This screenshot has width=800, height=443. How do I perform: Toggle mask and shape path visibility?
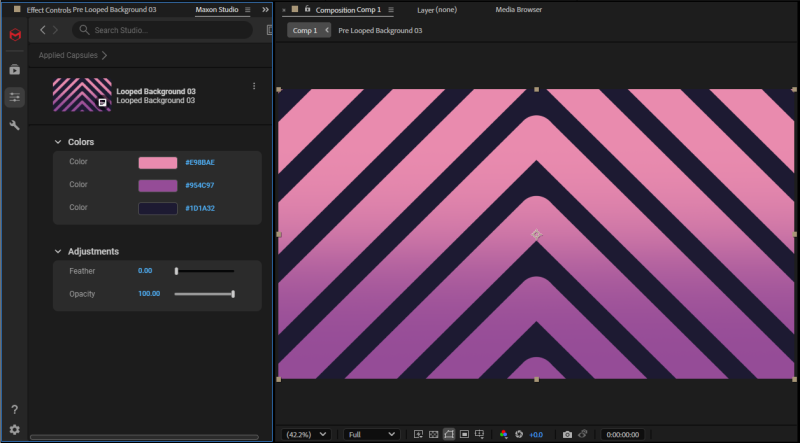click(x=449, y=435)
